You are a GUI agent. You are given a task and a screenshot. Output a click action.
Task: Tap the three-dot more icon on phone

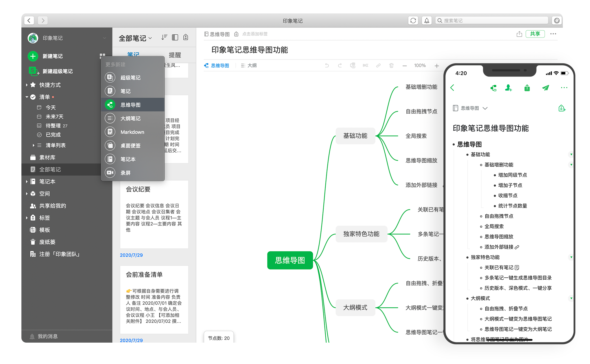coord(564,88)
